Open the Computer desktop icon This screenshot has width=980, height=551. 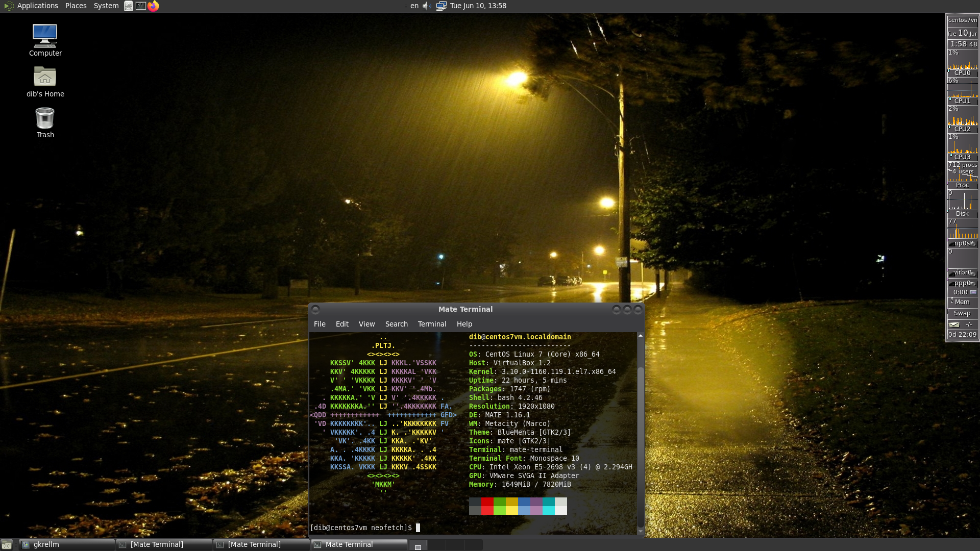[45, 40]
